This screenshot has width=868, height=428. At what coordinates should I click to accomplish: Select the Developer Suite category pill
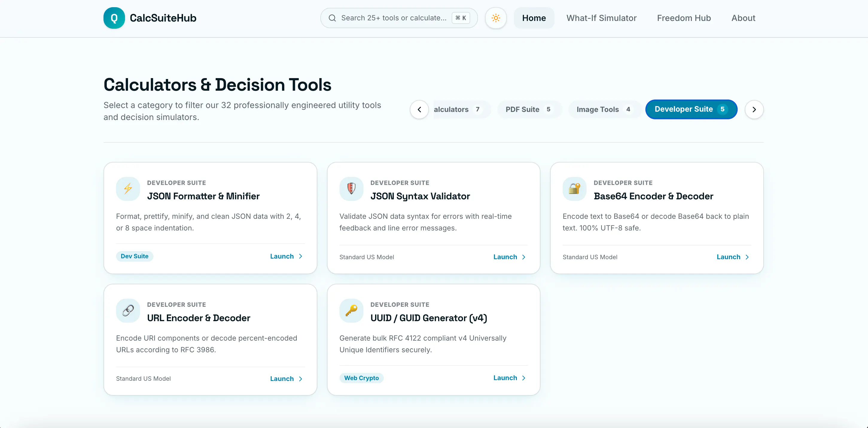691,109
